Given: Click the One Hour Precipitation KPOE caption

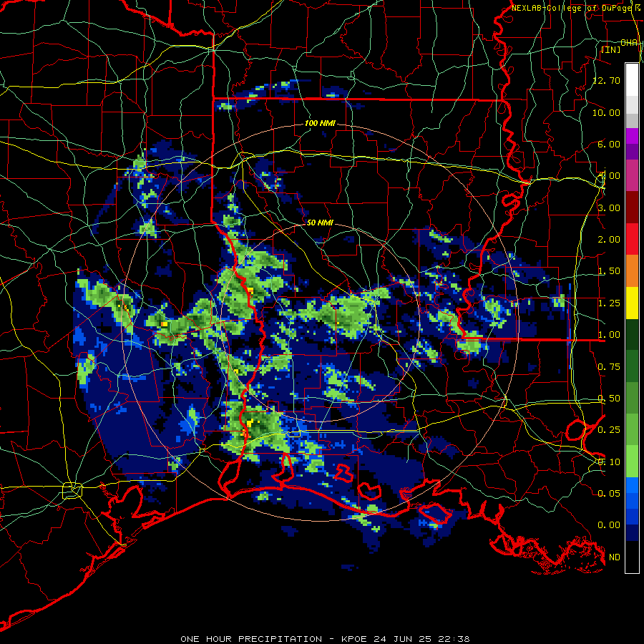Looking at the screenshot, I should pos(325,639).
